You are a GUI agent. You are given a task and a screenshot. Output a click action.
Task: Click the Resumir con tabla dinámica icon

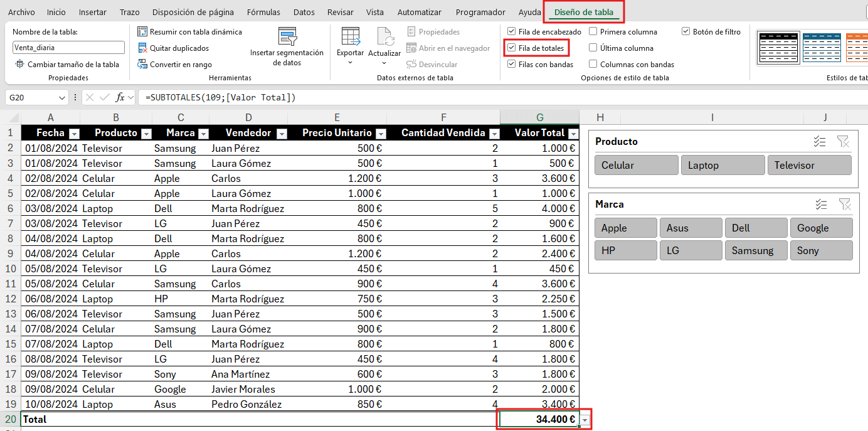(x=142, y=31)
